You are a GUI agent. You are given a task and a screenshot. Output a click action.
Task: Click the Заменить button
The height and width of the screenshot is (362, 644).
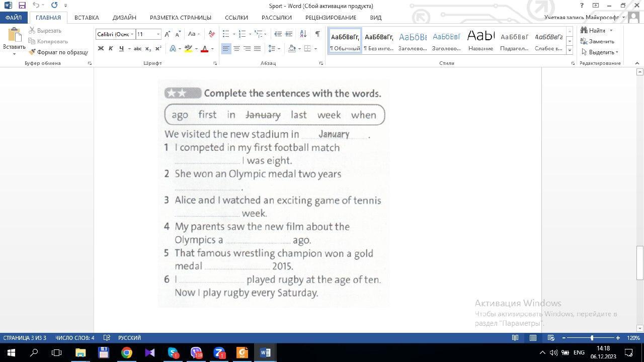point(597,41)
